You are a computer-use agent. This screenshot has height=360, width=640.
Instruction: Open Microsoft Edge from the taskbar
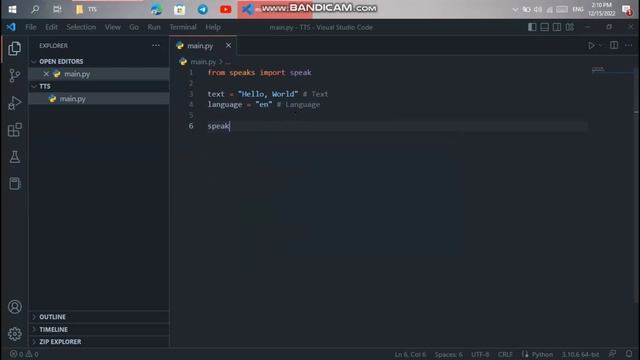(156, 9)
